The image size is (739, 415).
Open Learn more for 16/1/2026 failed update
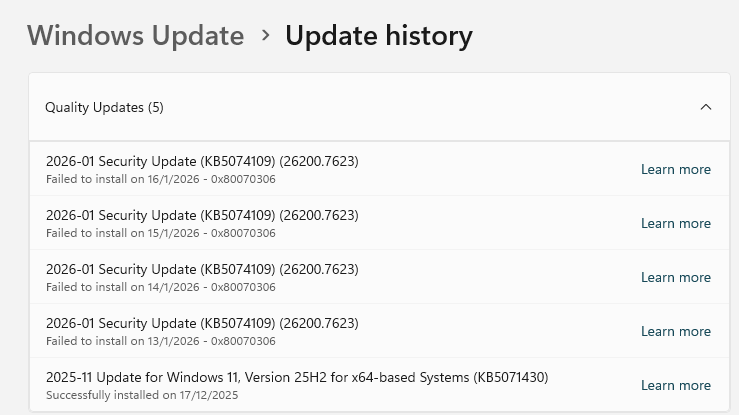coord(675,169)
